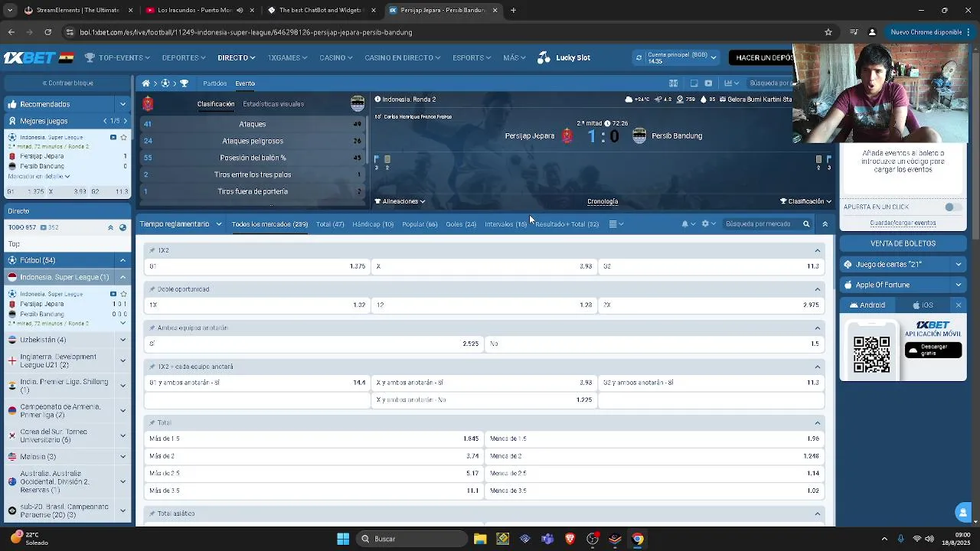Click the football icon in the breadcrumb
The height and width of the screenshot is (551, 980).
point(165,83)
